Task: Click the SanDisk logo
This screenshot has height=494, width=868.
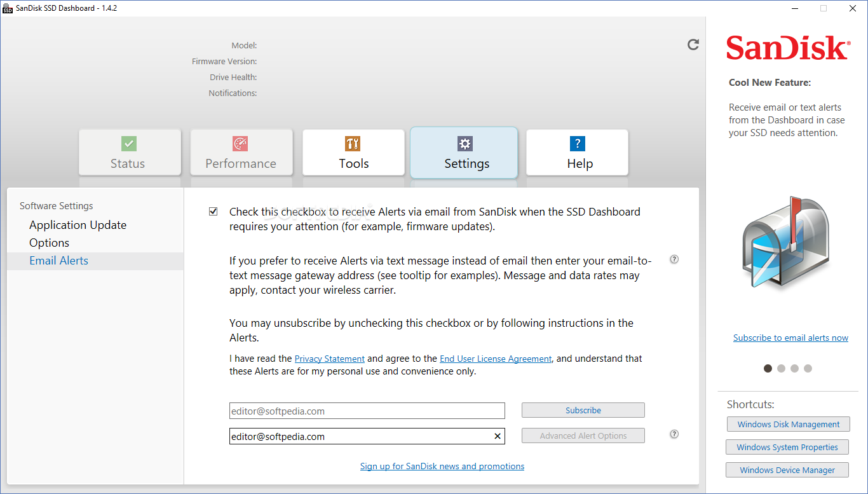Action: point(788,48)
